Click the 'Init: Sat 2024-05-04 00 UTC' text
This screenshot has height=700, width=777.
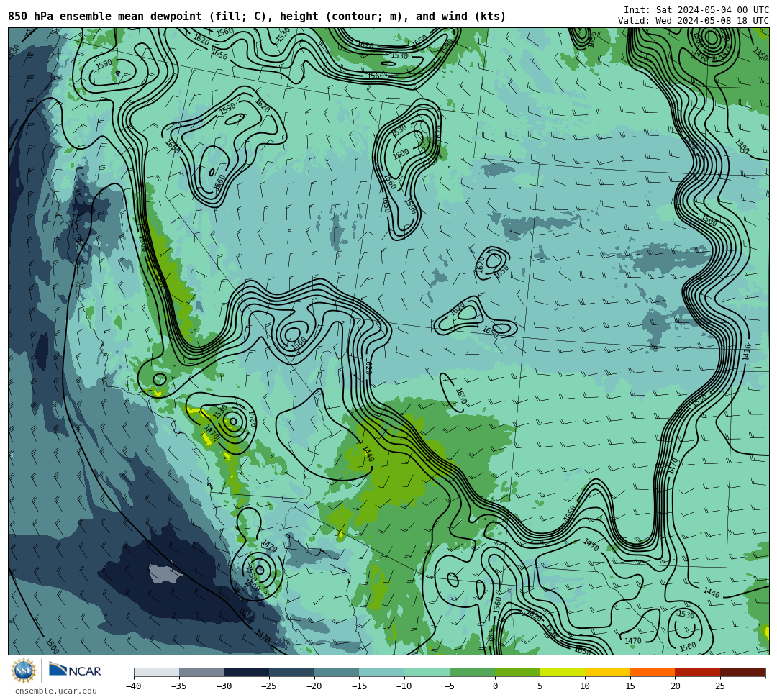point(696,10)
